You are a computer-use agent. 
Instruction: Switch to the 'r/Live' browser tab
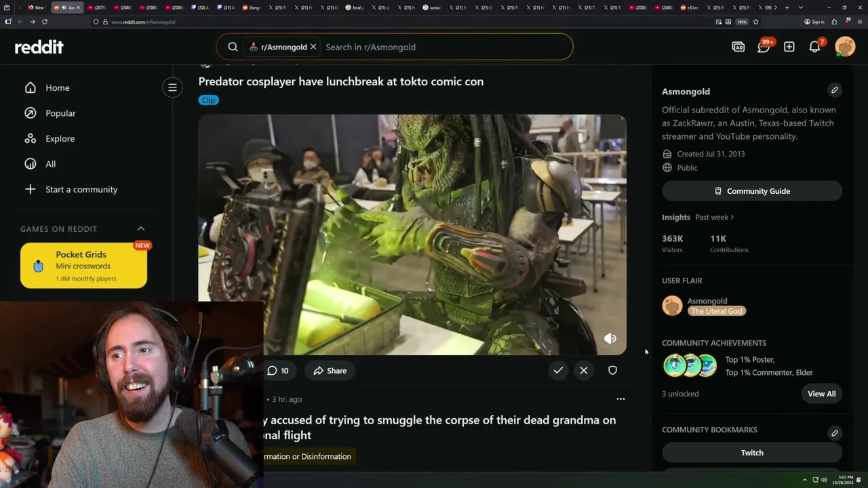click(691, 7)
